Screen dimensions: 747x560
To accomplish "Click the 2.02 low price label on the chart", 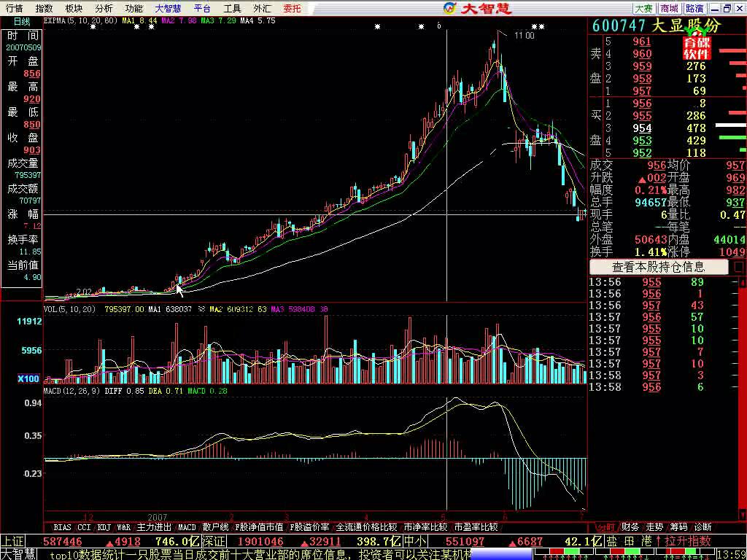I will pyautogui.click(x=84, y=291).
